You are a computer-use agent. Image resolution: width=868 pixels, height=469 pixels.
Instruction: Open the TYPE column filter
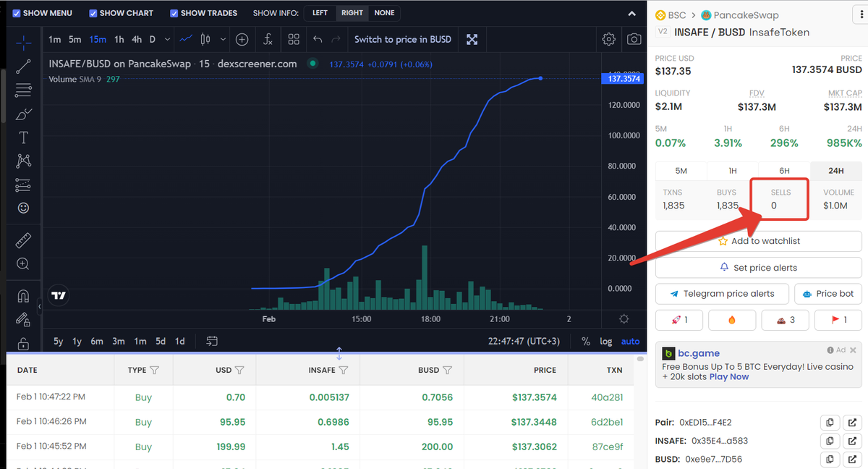click(154, 370)
